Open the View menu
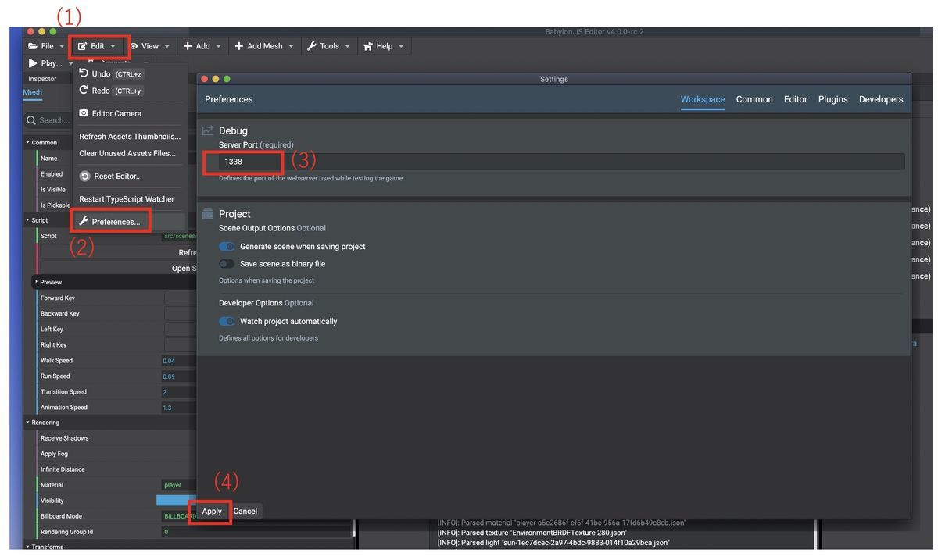Screen dimensions: 938x560 [150, 46]
